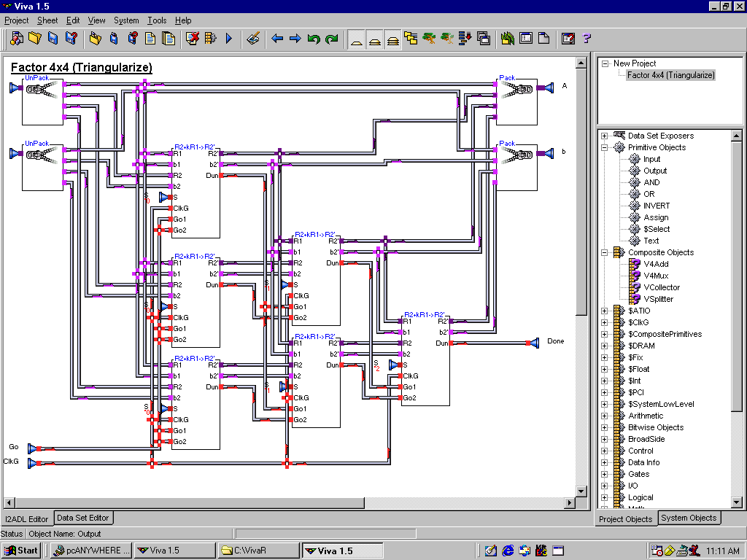This screenshot has height=560, width=747.
Task: Click the blue left arrow navigation icon
Action: [277, 39]
